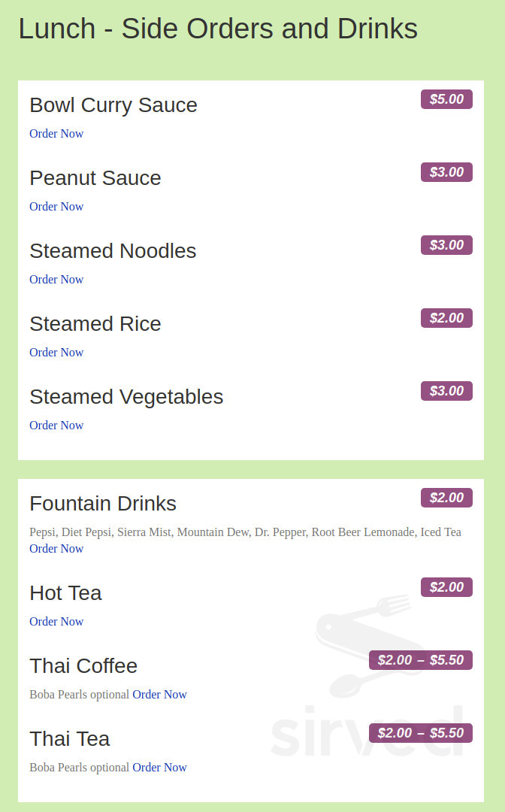Select the $3.00 price for Steamed Vegetables
This screenshot has width=505, height=812.
coord(446,390)
